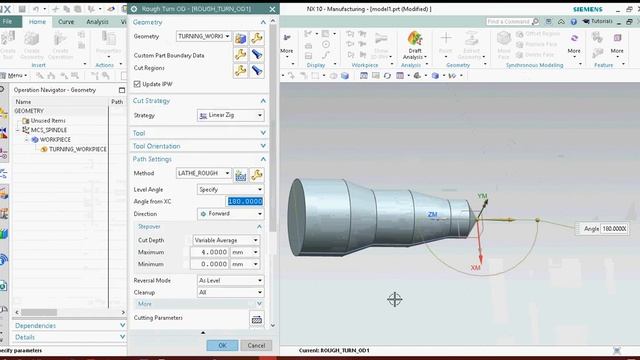Open the Level Angle Specify dropdown

(x=231, y=189)
